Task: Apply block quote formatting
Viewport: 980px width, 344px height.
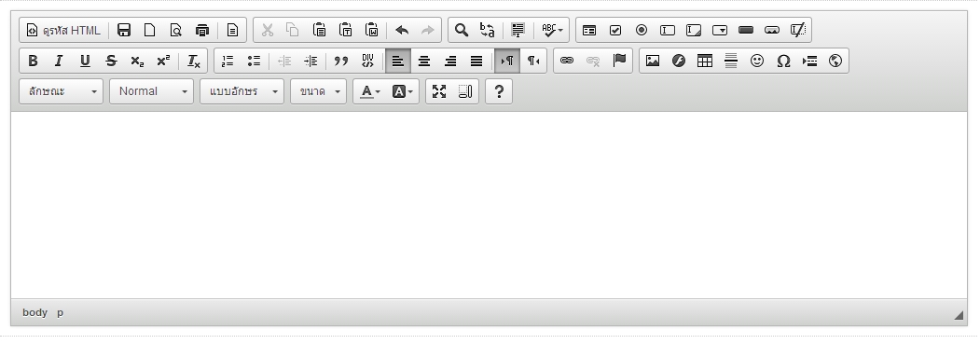Action: click(x=340, y=61)
